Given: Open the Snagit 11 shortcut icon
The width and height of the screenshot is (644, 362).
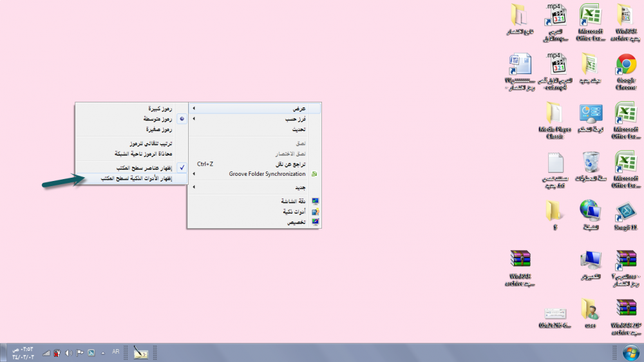Looking at the screenshot, I should pos(626,212).
